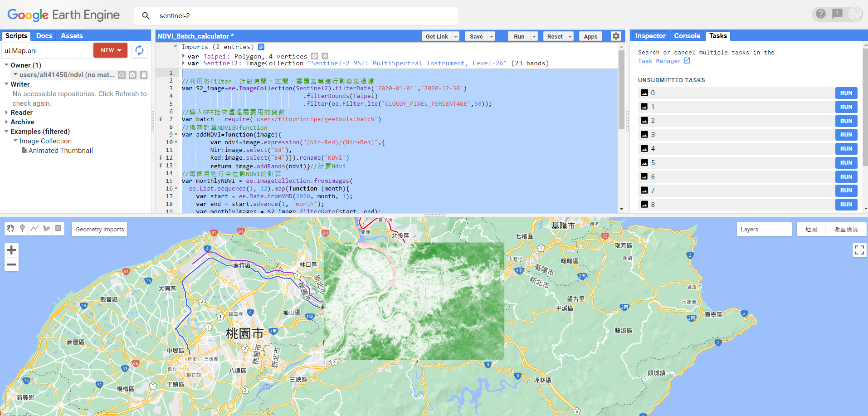
Task: Zoom in on the map with plus control
Action: click(x=11, y=250)
